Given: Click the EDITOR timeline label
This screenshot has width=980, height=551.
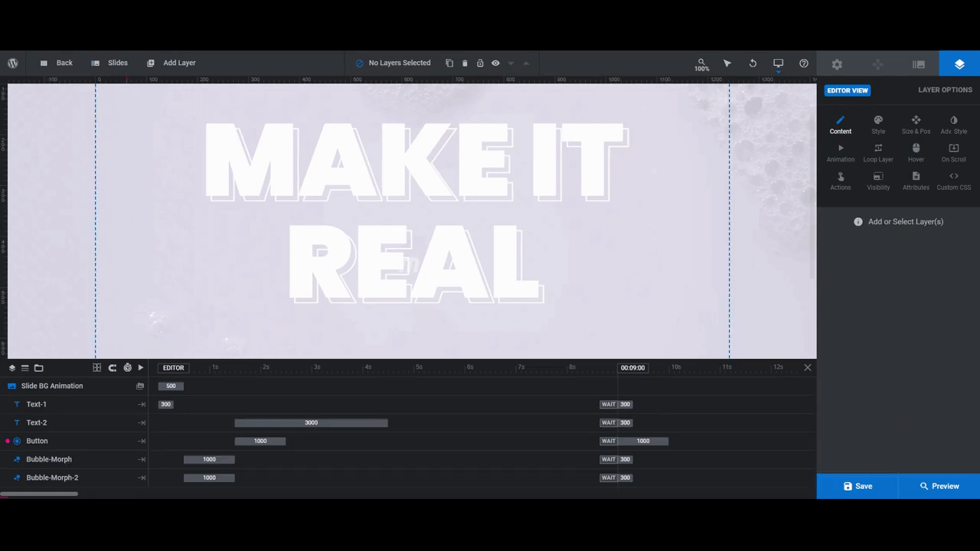Looking at the screenshot, I should pos(174,368).
